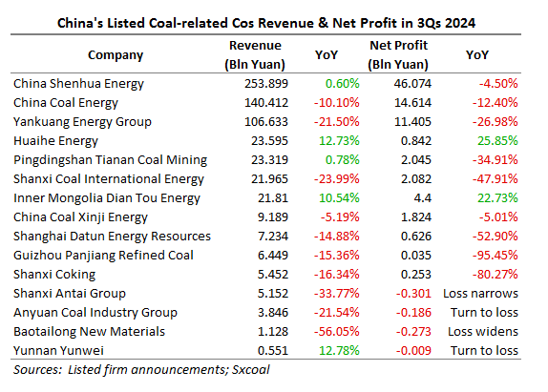The width and height of the screenshot is (548, 392).
Task: Select China Coal Energy revenue 140.412
Action: (266, 103)
